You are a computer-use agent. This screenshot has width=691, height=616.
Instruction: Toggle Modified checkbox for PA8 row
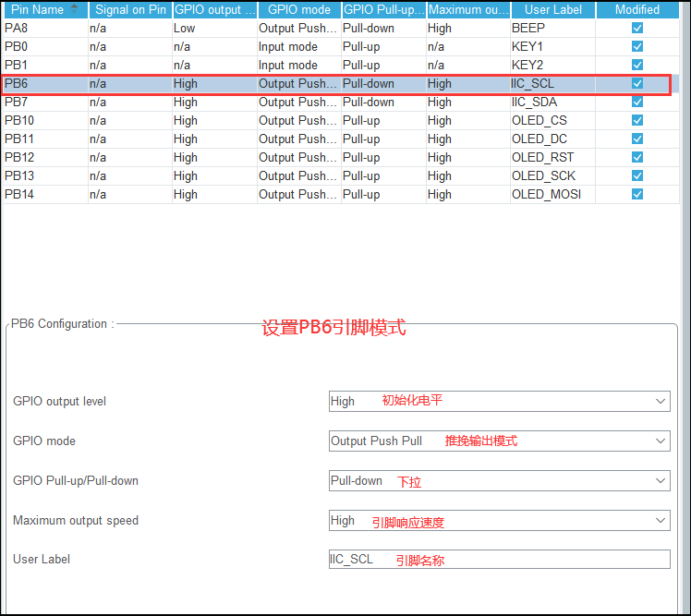tap(637, 28)
